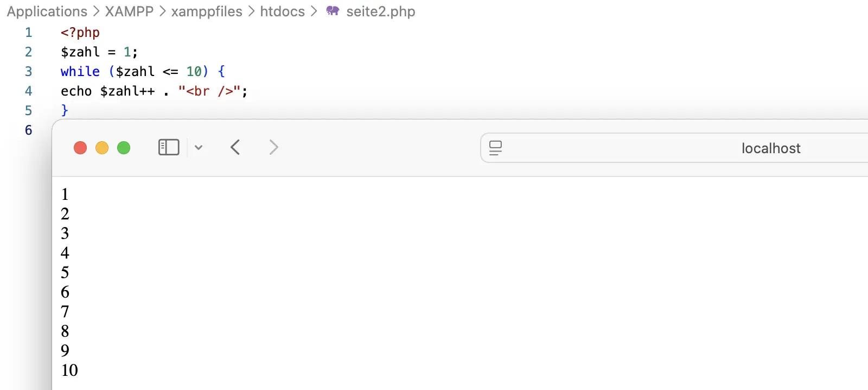This screenshot has height=390, width=868.
Task: Click the PHP elephant file icon
Action: pyautogui.click(x=333, y=11)
